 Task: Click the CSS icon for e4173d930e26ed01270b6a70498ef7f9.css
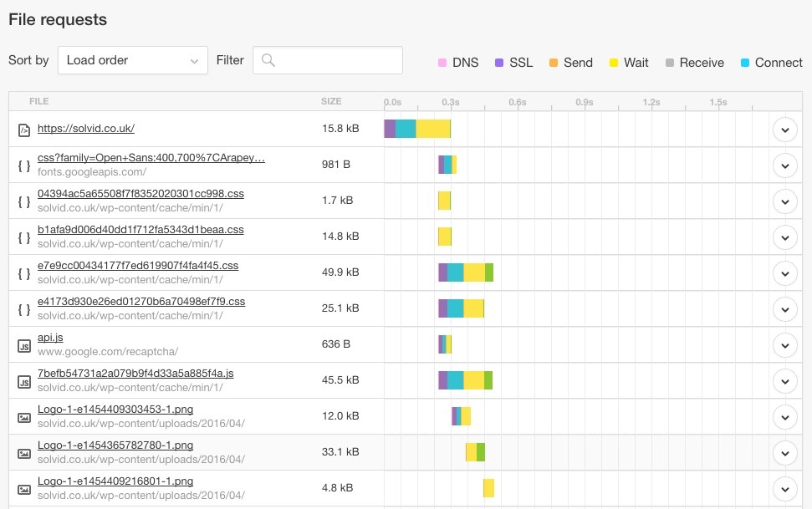23,309
